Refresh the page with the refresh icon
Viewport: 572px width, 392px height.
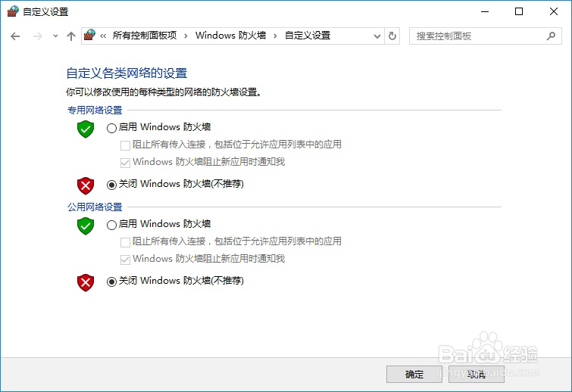pos(392,36)
